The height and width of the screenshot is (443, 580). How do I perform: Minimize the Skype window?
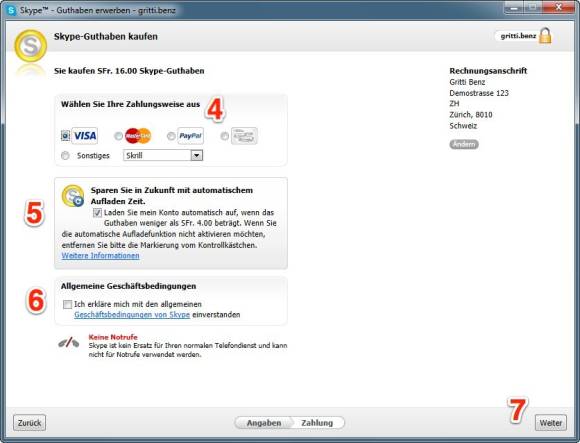pyautogui.click(x=514, y=7)
